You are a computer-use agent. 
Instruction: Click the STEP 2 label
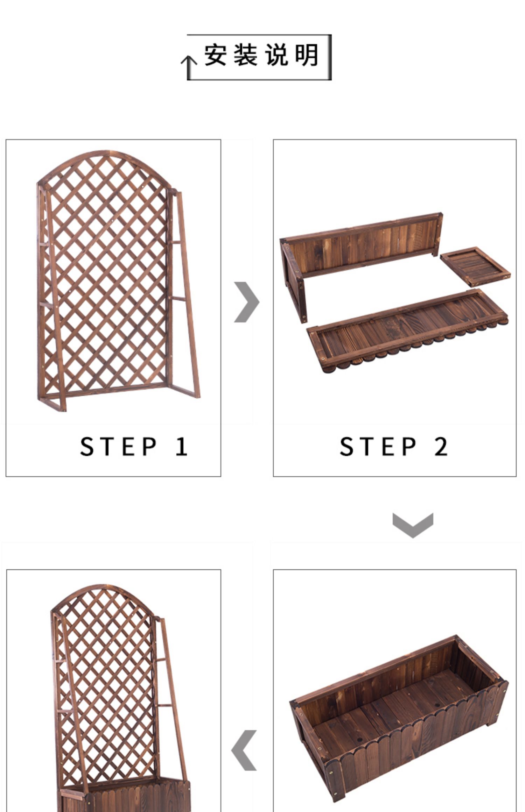[x=394, y=447]
